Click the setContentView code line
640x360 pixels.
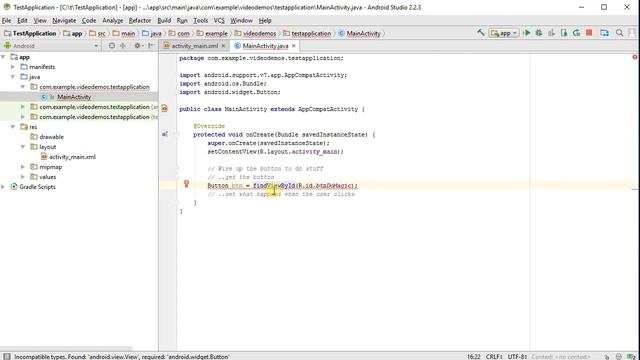pyautogui.click(x=276, y=151)
